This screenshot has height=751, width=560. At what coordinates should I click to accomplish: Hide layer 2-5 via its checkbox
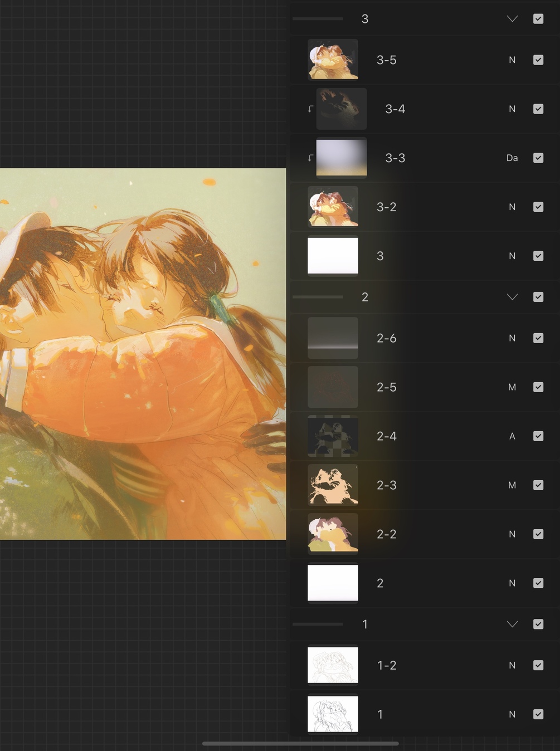tap(538, 387)
